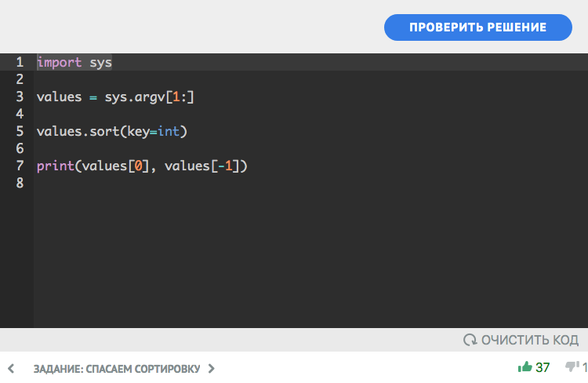The height and width of the screenshot is (383, 588).
Task: Click the grey thumbs-down icon
Action: pos(572,367)
